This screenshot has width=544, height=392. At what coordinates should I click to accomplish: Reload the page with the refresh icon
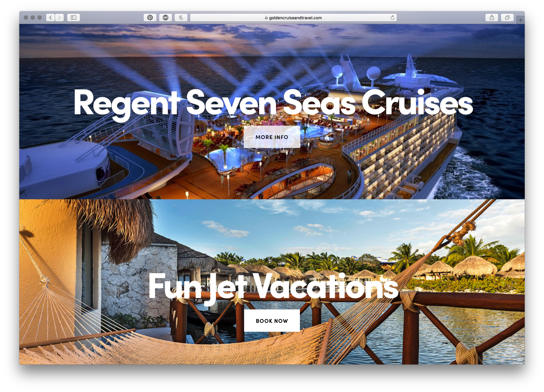point(392,17)
